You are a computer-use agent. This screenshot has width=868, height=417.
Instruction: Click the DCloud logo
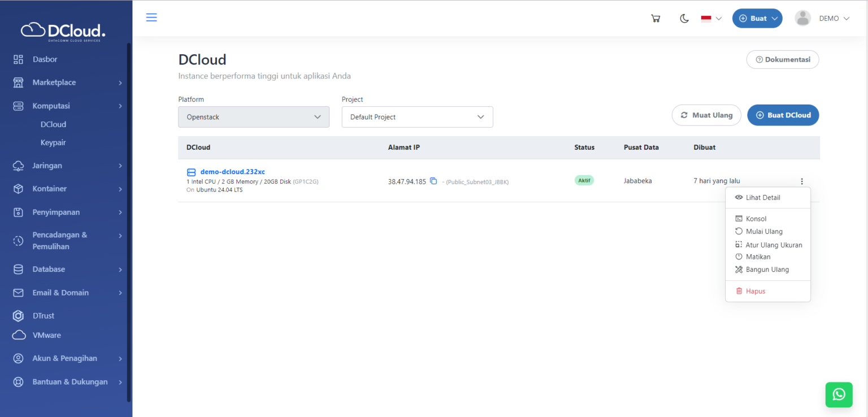point(63,31)
